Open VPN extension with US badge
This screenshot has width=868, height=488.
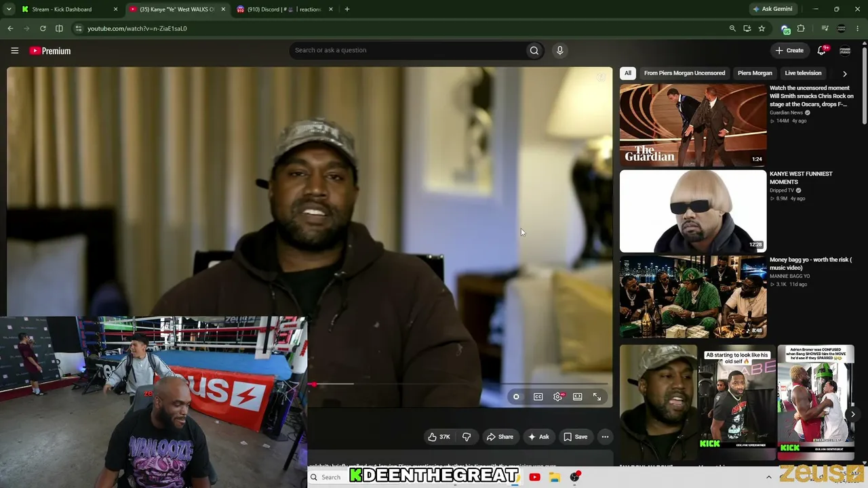[786, 29]
